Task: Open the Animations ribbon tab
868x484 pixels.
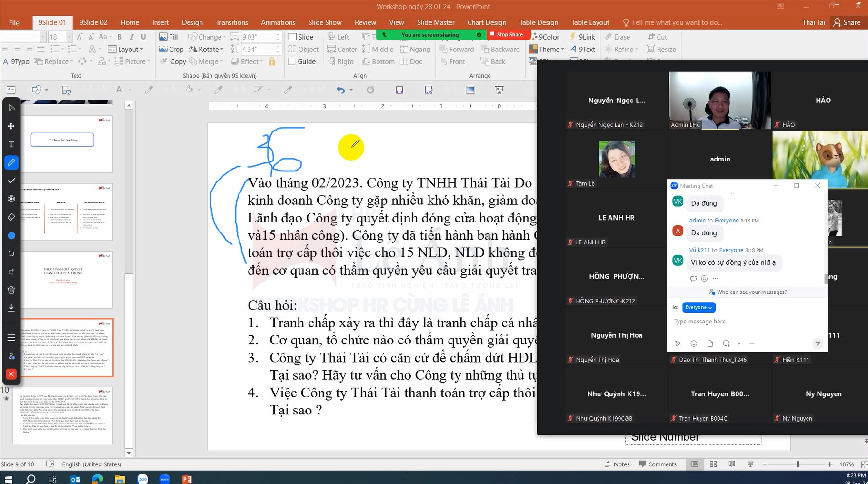Action: click(278, 22)
